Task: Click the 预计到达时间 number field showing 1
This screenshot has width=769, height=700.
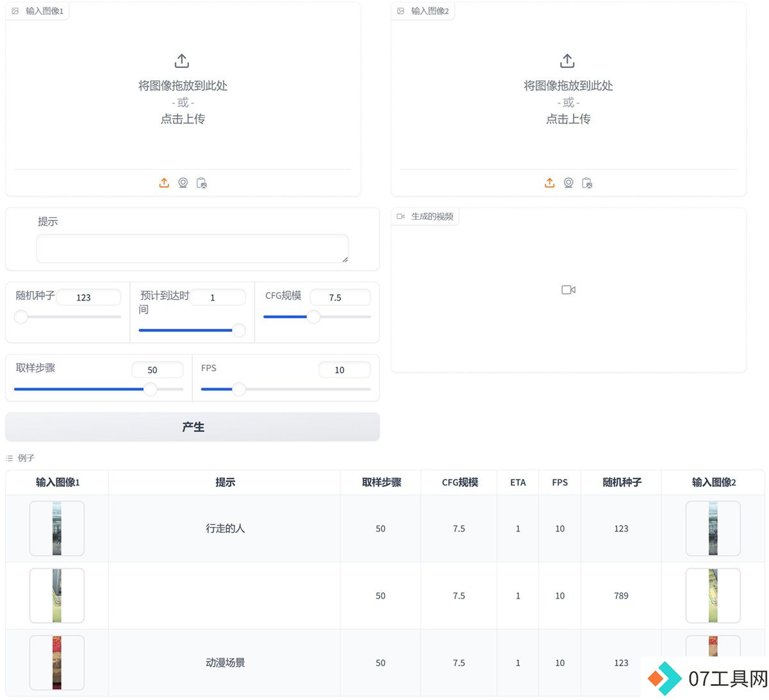Action: pos(218,297)
